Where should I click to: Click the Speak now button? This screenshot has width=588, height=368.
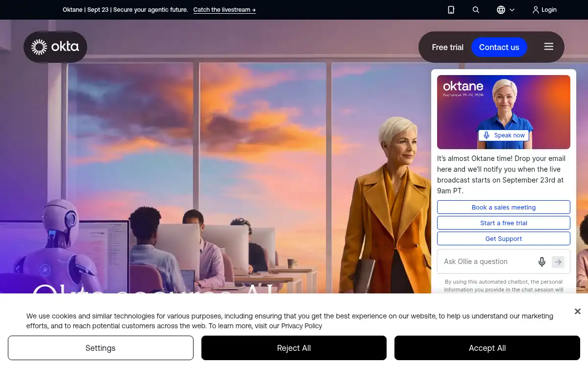pos(504,135)
